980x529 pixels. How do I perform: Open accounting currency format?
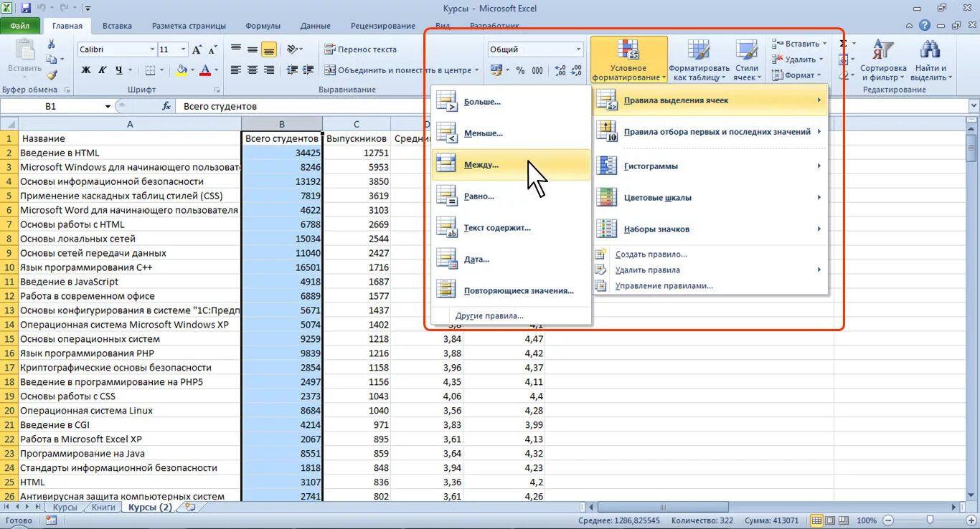[x=499, y=70]
